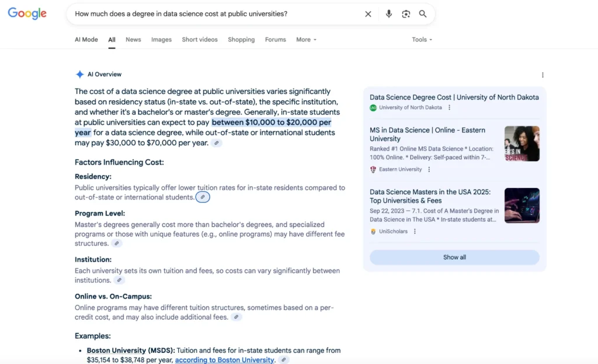Viewport: 598px width, 364px height.
Task: Go to the Short videos tab
Action: 200,40
